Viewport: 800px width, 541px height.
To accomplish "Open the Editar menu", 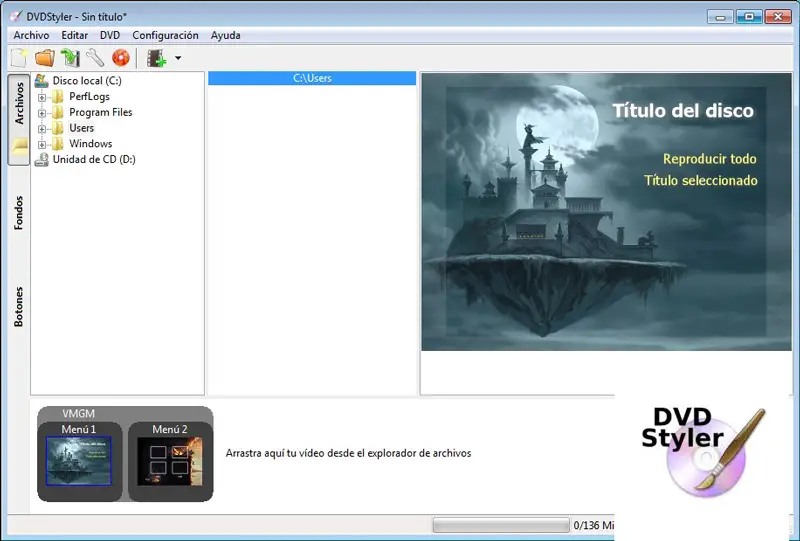I will point(74,35).
